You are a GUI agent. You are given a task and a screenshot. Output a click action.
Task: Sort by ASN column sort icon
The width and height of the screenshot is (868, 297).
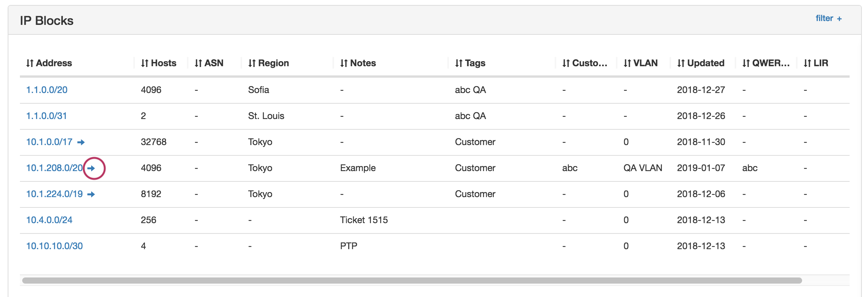[198, 63]
